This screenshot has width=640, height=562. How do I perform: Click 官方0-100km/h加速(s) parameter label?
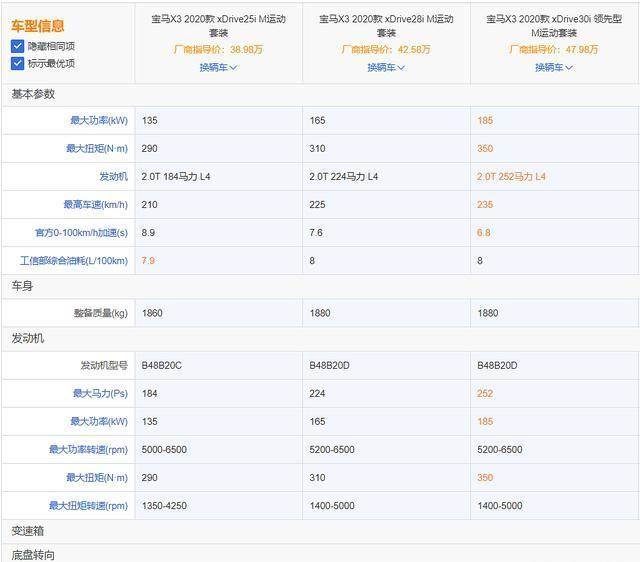(x=81, y=233)
